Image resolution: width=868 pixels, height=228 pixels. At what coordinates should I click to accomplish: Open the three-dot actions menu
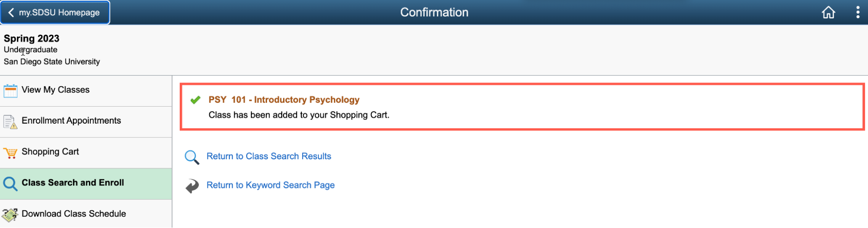click(858, 12)
